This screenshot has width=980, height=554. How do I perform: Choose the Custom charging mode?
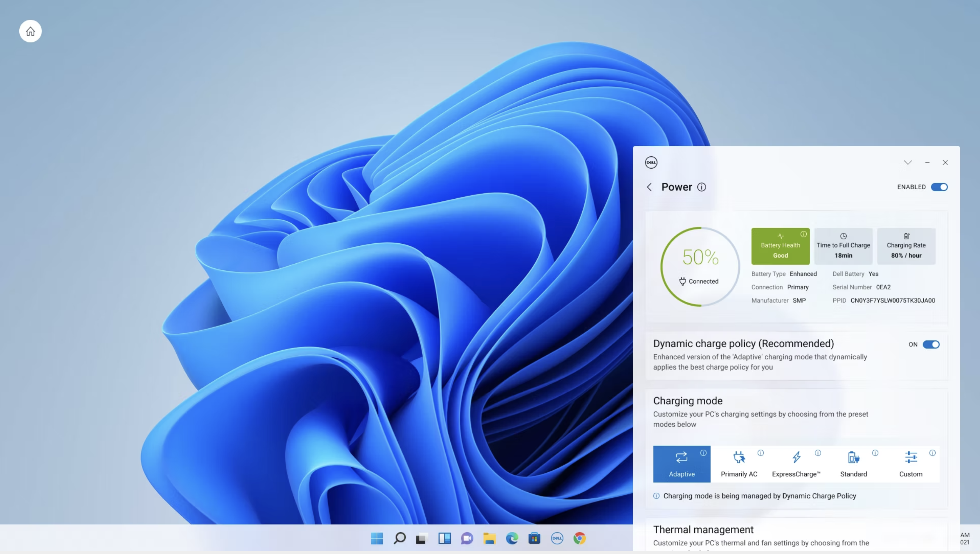point(910,464)
